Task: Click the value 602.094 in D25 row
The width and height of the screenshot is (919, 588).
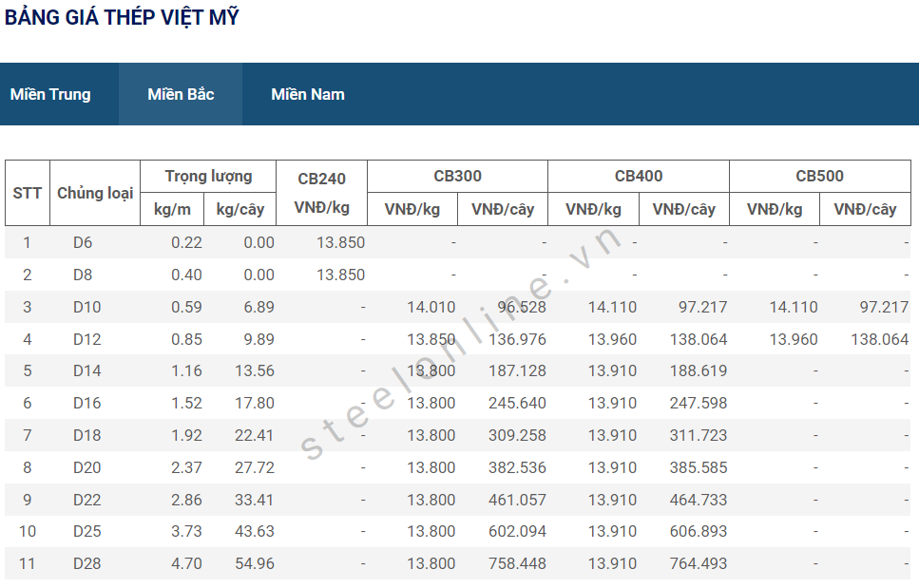Action: pos(518,531)
